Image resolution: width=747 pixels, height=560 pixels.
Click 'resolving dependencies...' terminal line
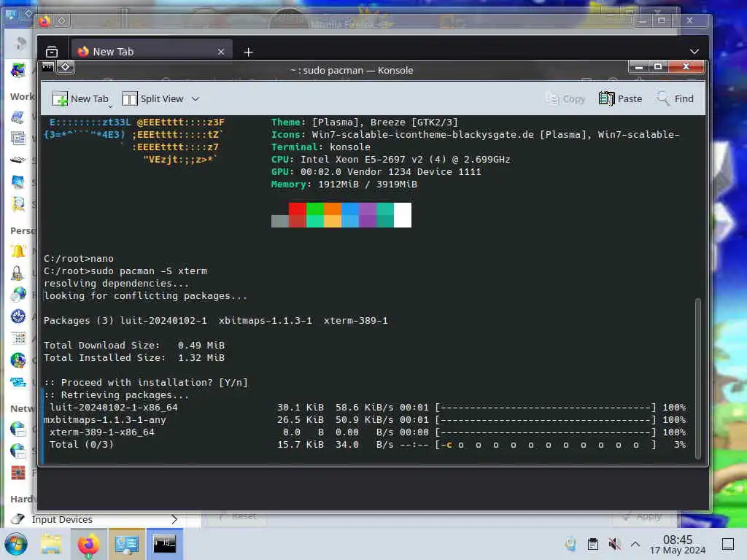116,284
